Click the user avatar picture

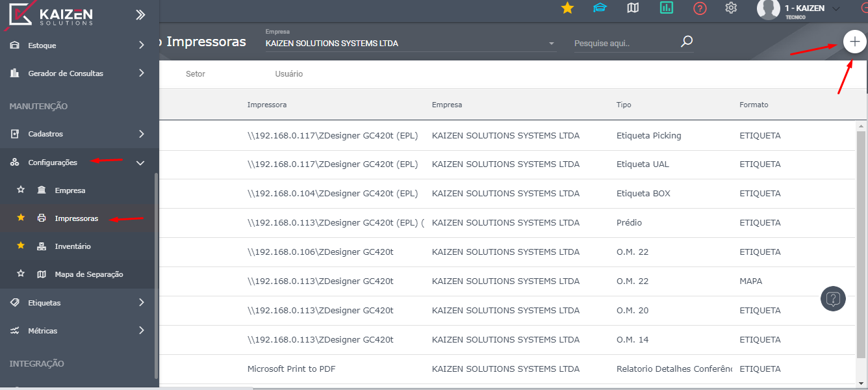tap(768, 8)
